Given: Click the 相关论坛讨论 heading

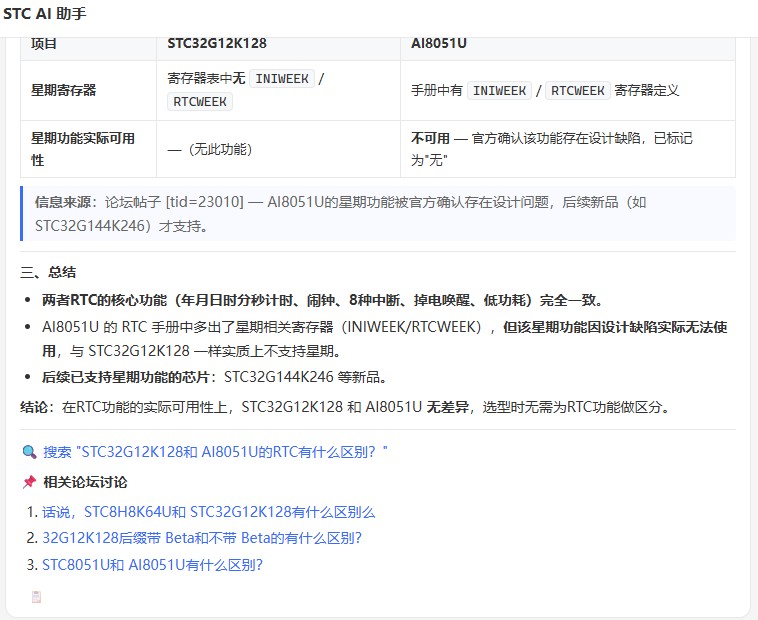Looking at the screenshot, I should [x=86, y=482].
